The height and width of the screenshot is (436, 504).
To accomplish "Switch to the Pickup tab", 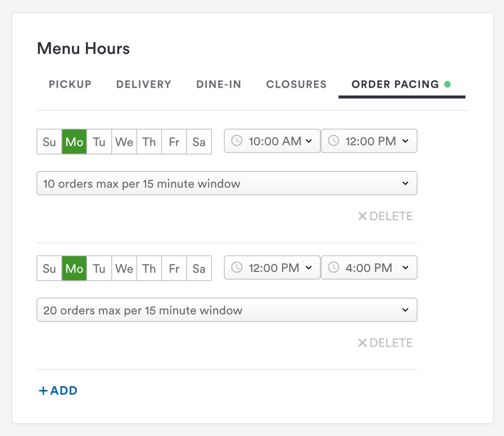I will [70, 84].
